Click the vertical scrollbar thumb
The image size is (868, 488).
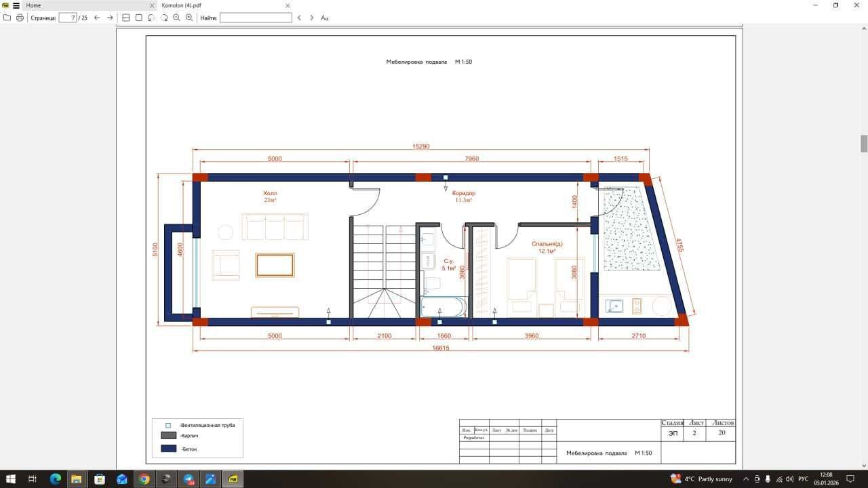coord(864,144)
